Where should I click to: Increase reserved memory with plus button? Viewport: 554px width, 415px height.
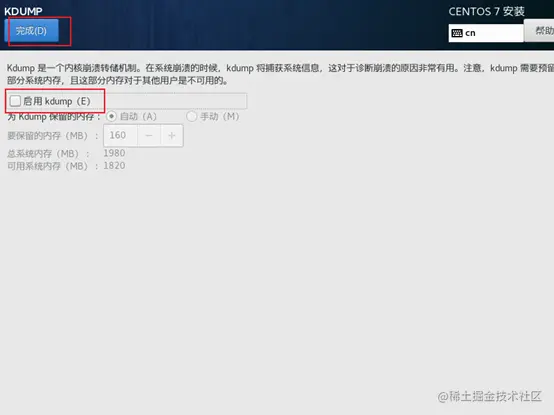click(x=172, y=135)
